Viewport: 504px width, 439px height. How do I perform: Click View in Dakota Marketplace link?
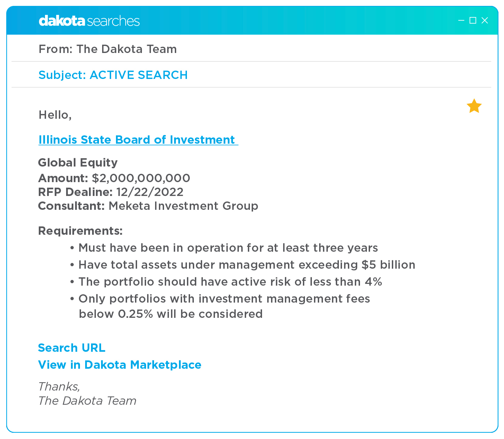(120, 365)
